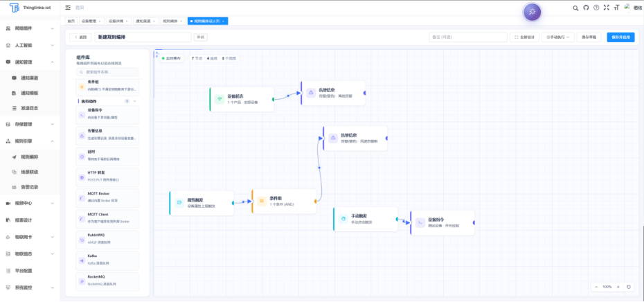Screen dimensions: 644x302
Task: Click the 100% zoom level text
Action: tap(607, 287)
